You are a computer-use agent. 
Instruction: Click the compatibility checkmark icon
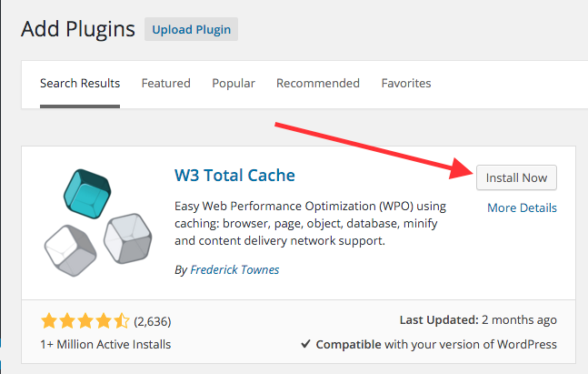305,344
